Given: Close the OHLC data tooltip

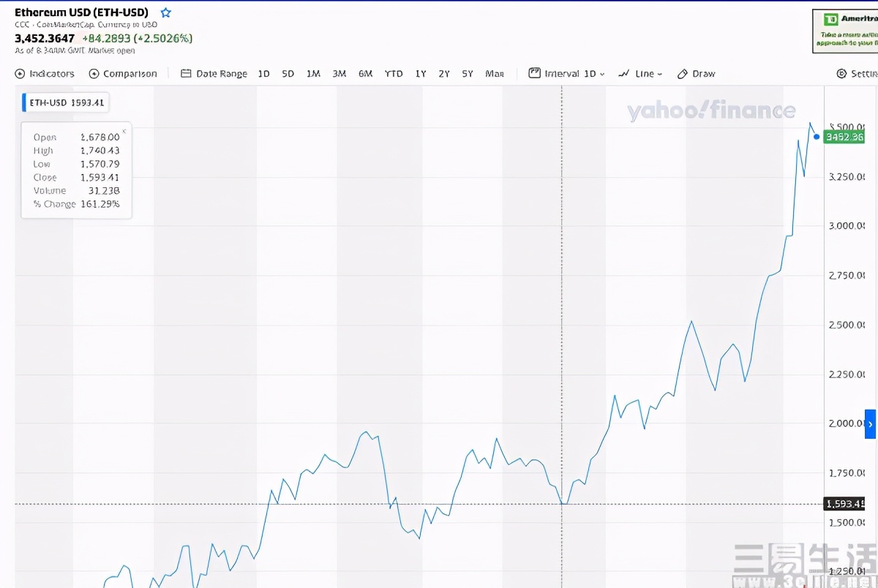Looking at the screenshot, I should coord(124,131).
